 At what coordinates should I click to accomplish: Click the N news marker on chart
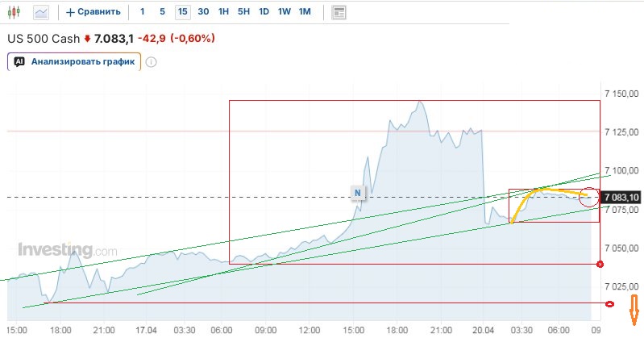(x=358, y=192)
